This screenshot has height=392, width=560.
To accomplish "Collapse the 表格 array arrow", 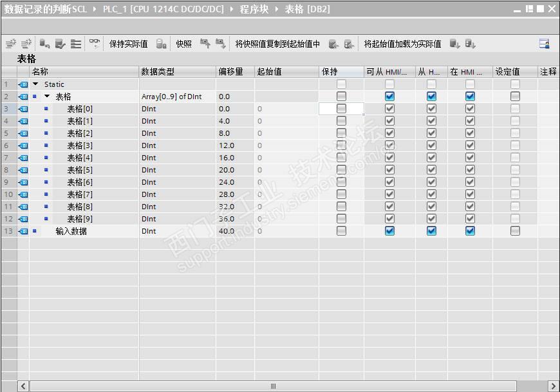I will [x=47, y=97].
